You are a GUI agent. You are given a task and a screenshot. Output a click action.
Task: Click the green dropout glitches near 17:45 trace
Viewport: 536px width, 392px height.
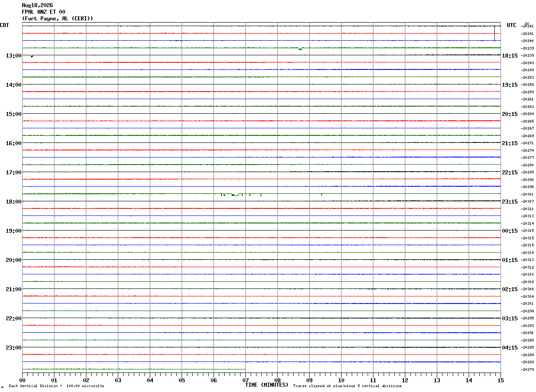click(x=241, y=195)
